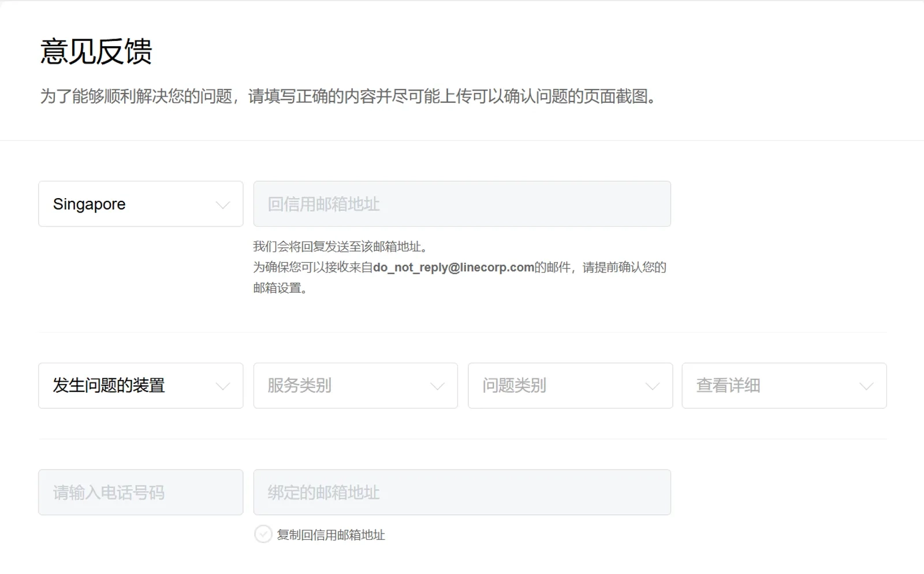924x574 pixels.
Task: Open the Singapore country dropdown
Action: pos(141,204)
